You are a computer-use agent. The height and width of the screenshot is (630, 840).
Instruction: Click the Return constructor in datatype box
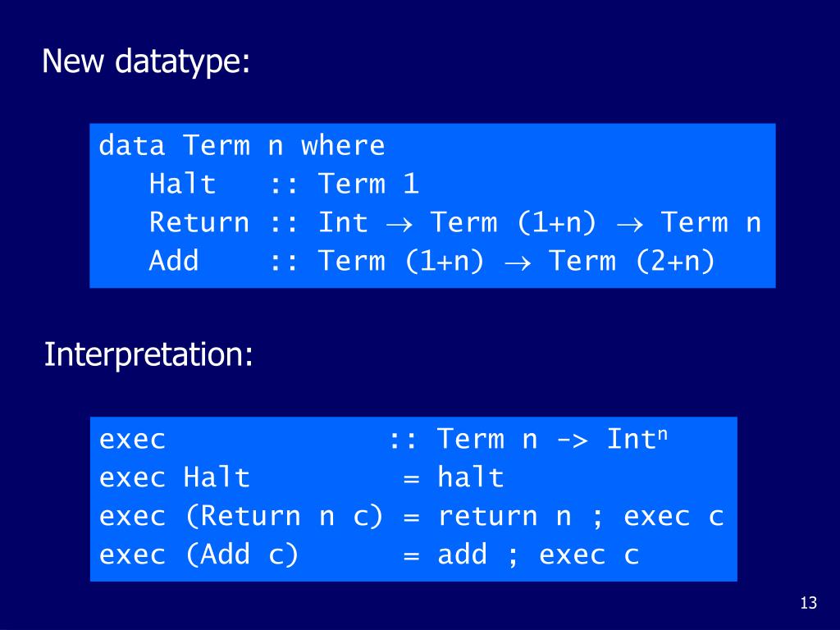pyautogui.click(x=199, y=222)
